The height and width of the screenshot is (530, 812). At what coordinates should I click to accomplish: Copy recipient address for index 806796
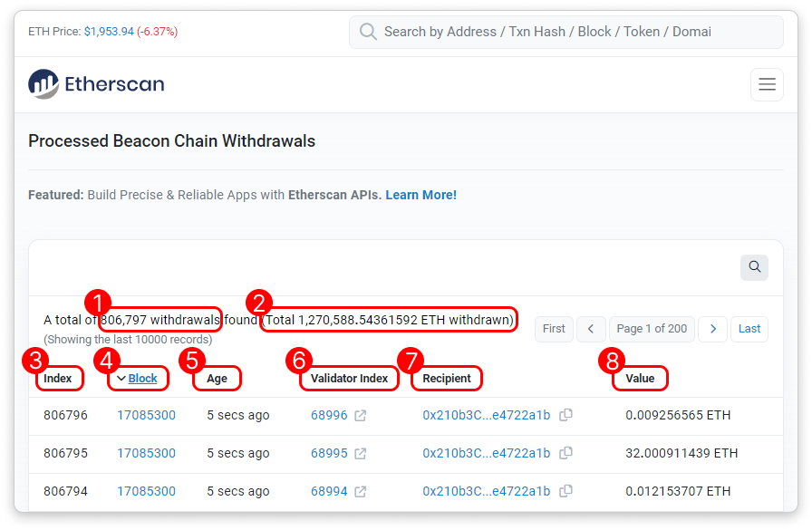coord(565,415)
